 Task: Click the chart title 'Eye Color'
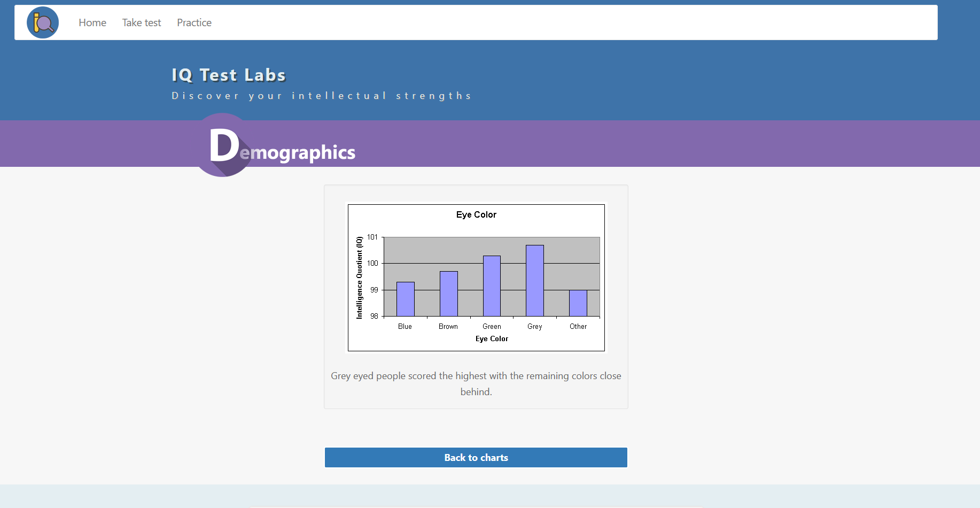[x=476, y=214]
